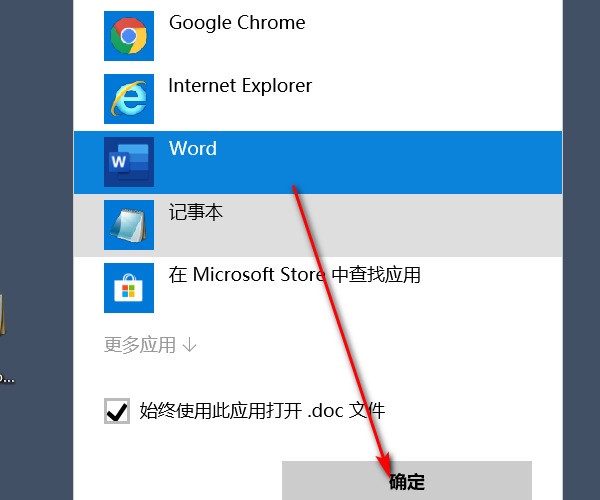Open the Microsoft Store shopping bag icon
Image resolution: width=600 pixels, height=500 pixels.
click(129, 288)
